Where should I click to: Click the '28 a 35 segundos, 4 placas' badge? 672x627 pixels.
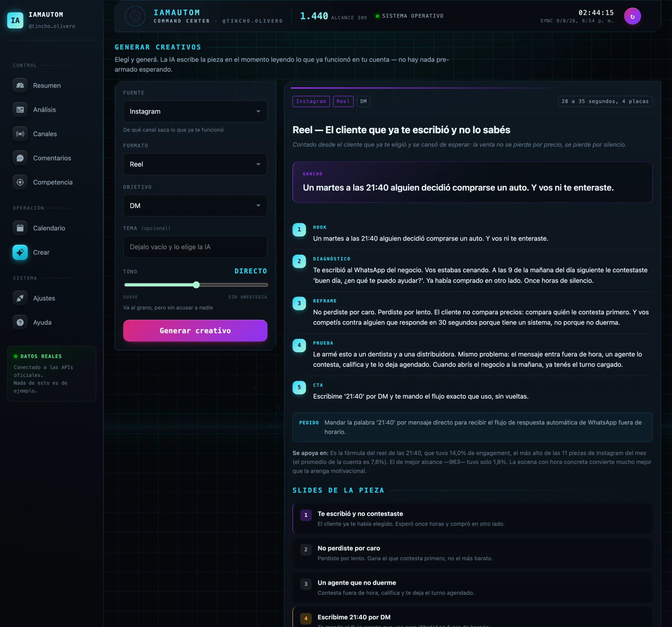(x=605, y=101)
